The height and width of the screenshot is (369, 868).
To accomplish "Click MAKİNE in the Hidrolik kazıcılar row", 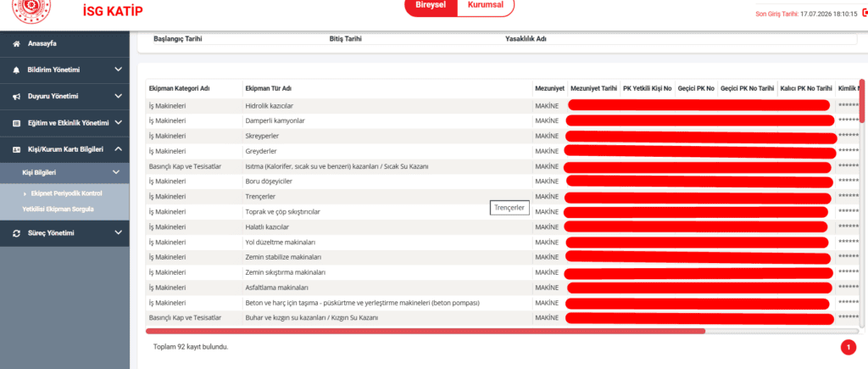I will (x=547, y=106).
